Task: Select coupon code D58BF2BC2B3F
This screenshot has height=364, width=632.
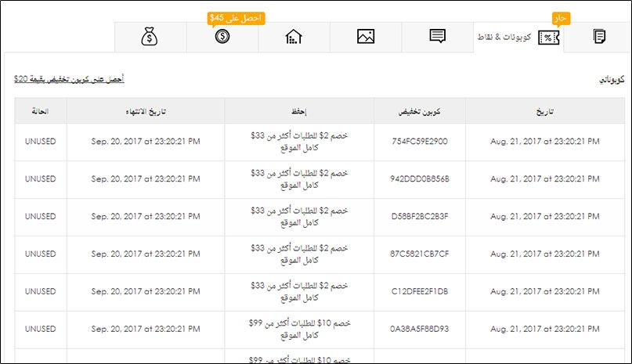Action: pos(420,217)
